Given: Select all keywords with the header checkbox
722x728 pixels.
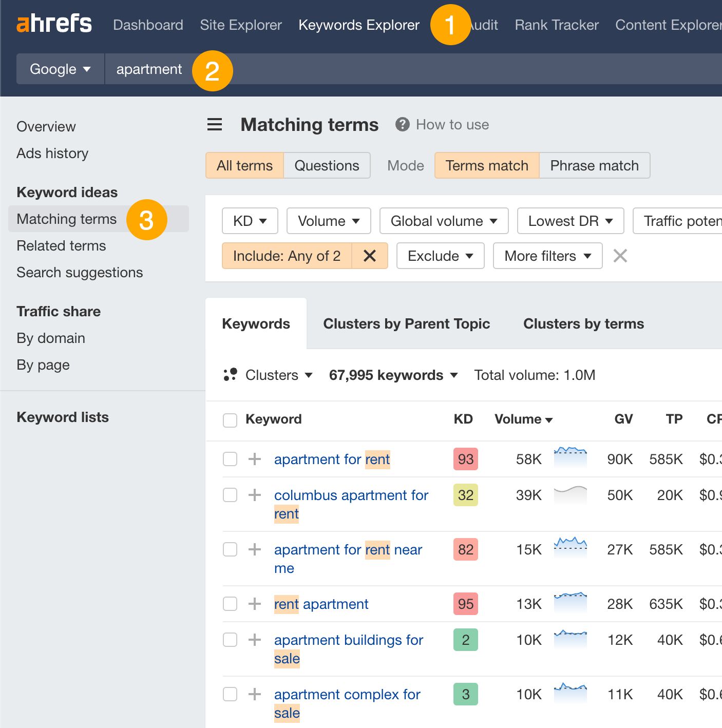Looking at the screenshot, I should pyautogui.click(x=230, y=420).
